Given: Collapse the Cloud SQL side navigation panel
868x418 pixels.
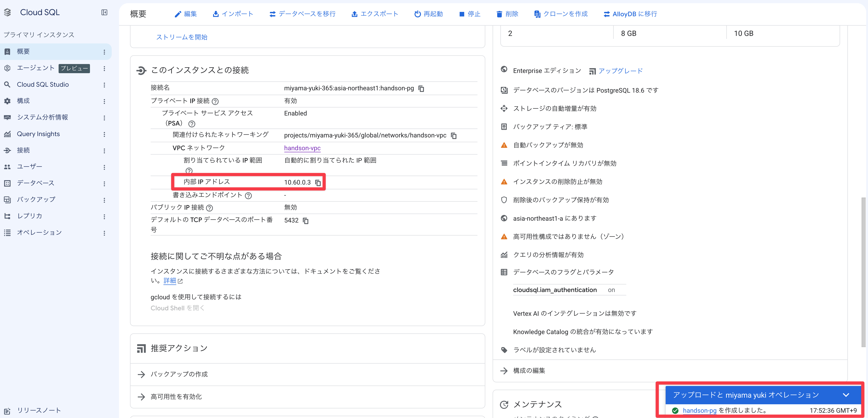Looking at the screenshot, I should tap(104, 12).
